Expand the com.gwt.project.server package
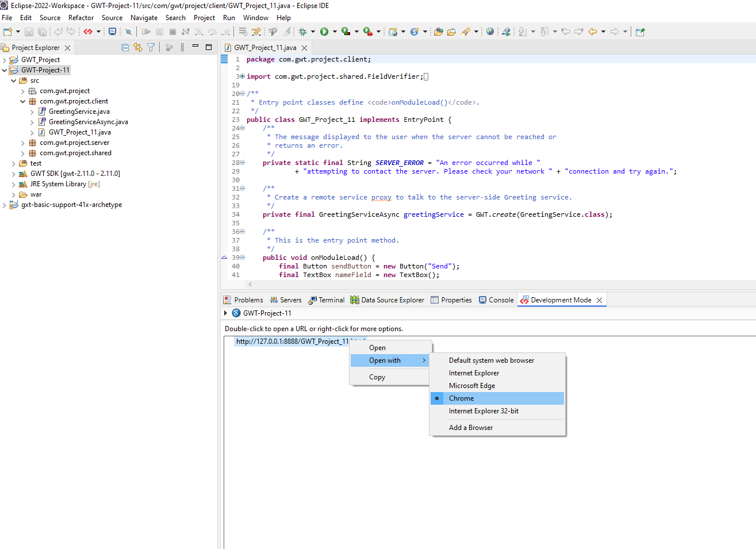 pyautogui.click(x=23, y=143)
